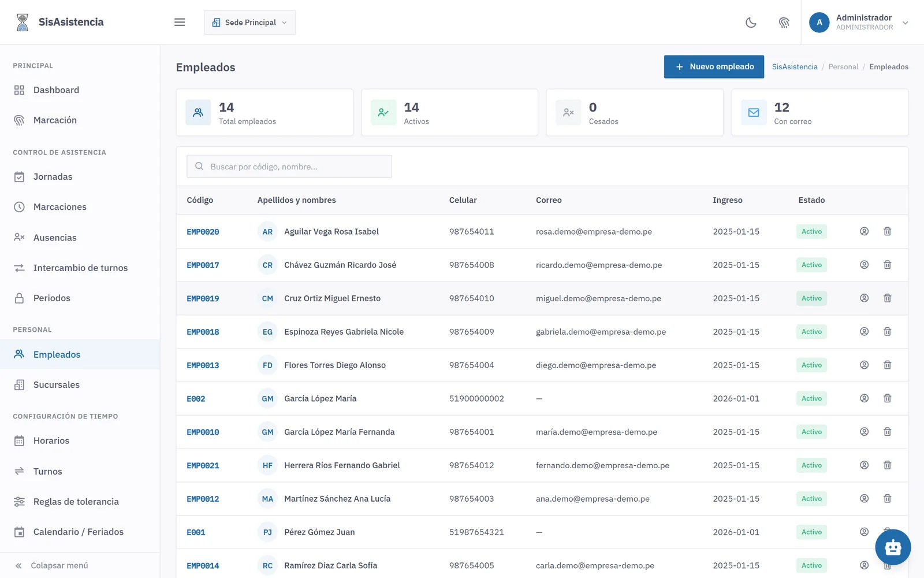Open Periodos in the sidebar
Viewport: 924px width, 578px height.
point(80,298)
